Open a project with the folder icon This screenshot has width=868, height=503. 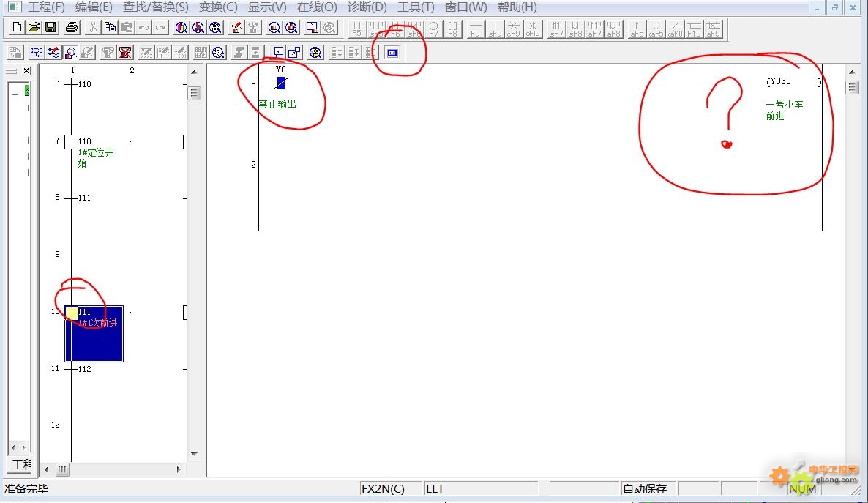[34, 27]
